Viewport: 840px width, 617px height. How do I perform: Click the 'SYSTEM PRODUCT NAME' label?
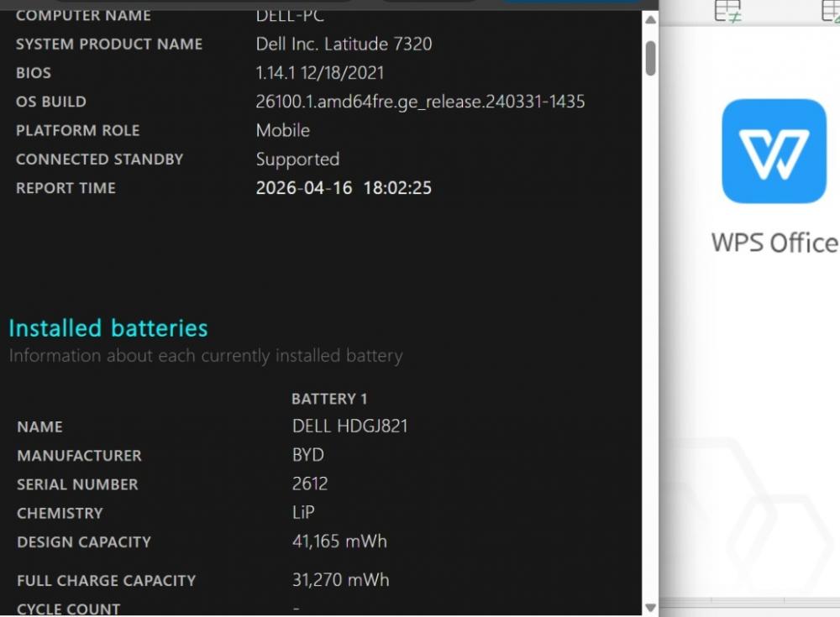pos(109,44)
